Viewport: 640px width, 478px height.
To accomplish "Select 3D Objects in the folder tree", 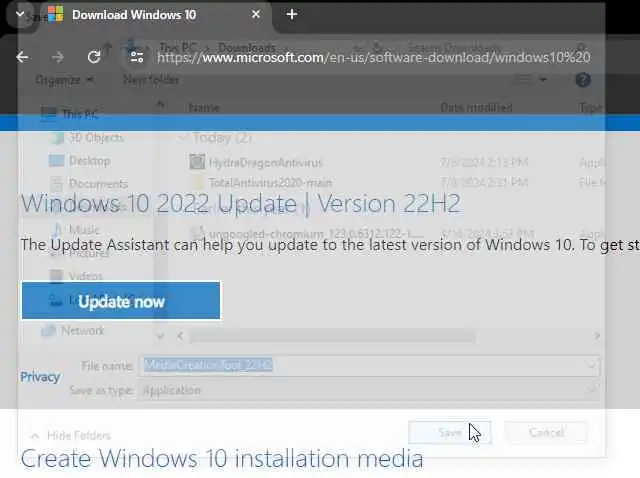I will [x=87, y=138].
